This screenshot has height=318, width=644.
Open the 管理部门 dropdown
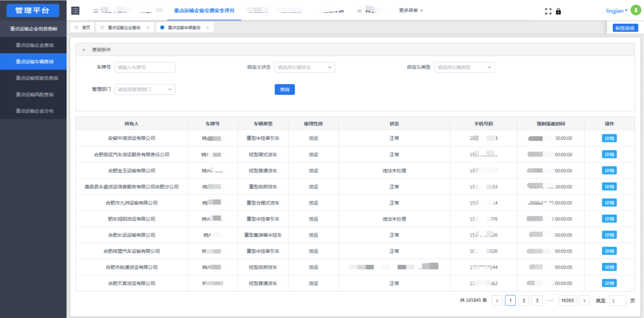point(145,90)
